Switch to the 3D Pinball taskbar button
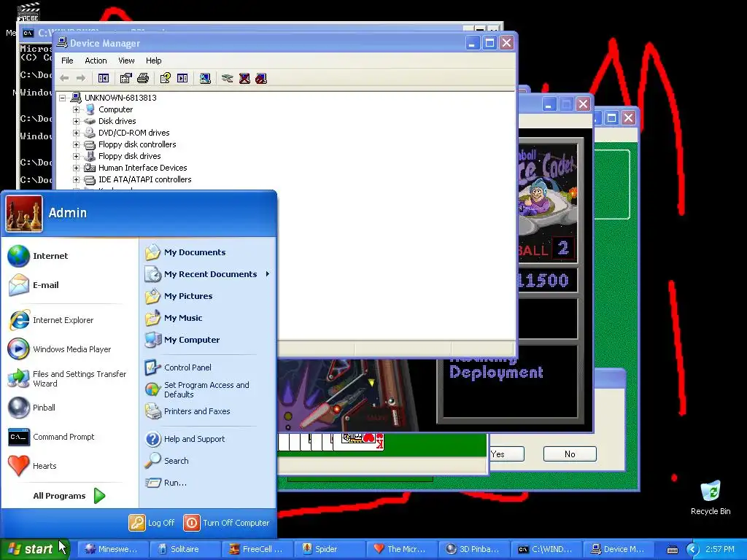This screenshot has width=747, height=560. 474,549
